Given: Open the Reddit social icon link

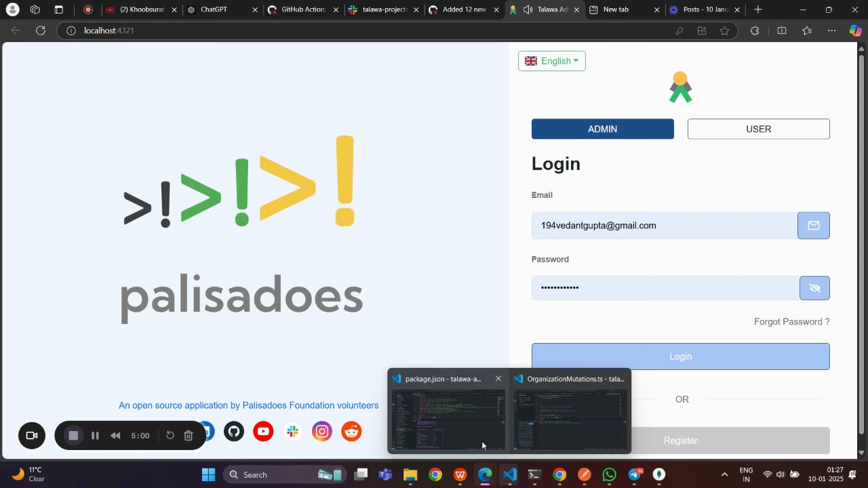Looking at the screenshot, I should click(351, 431).
